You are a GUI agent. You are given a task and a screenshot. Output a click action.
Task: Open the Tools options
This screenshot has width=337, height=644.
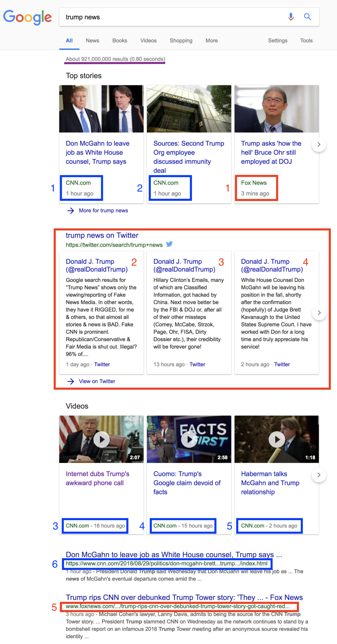tap(306, 41)
